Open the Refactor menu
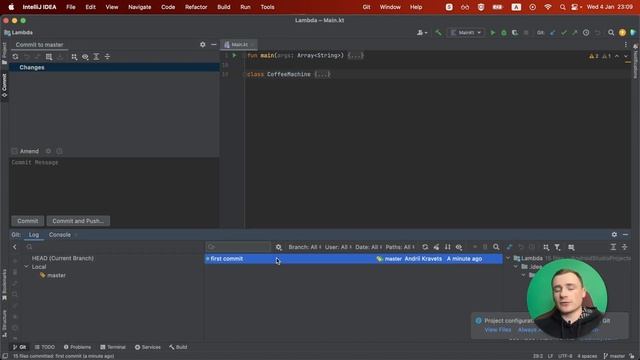640x360 pixels. (196, 7)
